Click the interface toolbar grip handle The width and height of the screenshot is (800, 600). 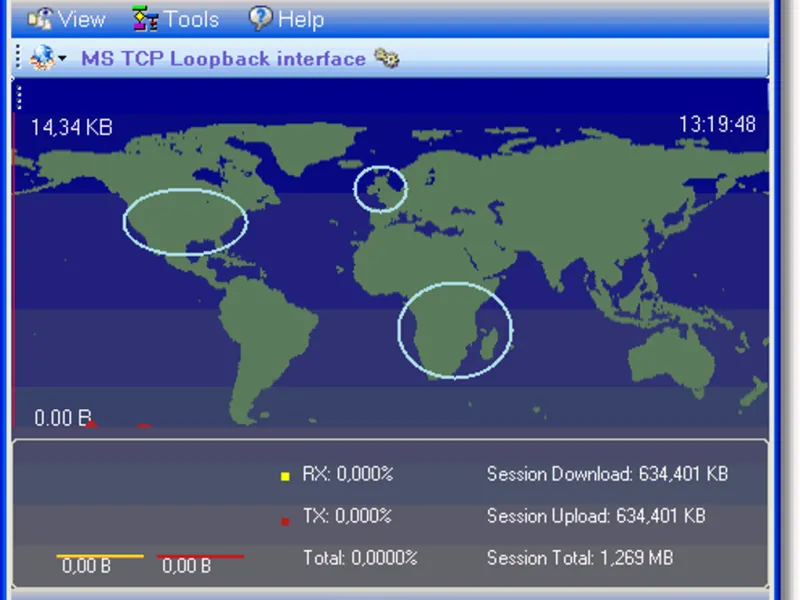(x=18, y=57)
